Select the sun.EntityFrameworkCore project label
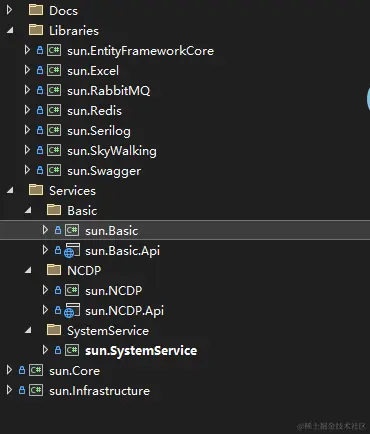Image resolution: width=370 pixels, height=434 pixels. tap(140, 51)
